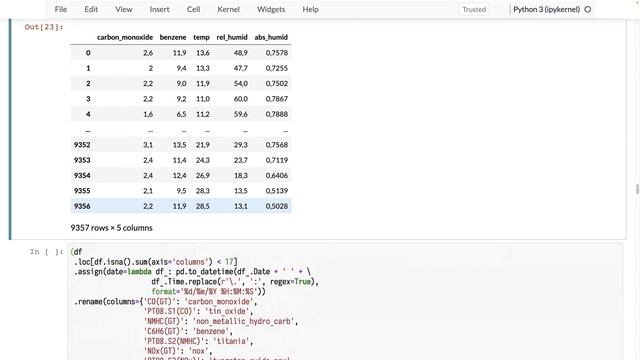640x360 pixels.
Task: Click the Python 3 (ipykernel) label
Action: [547, 9]
